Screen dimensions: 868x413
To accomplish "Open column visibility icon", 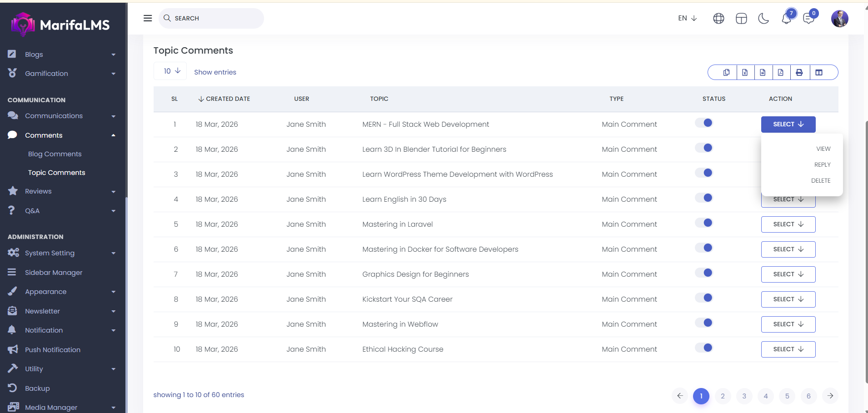I will [819, 72].
